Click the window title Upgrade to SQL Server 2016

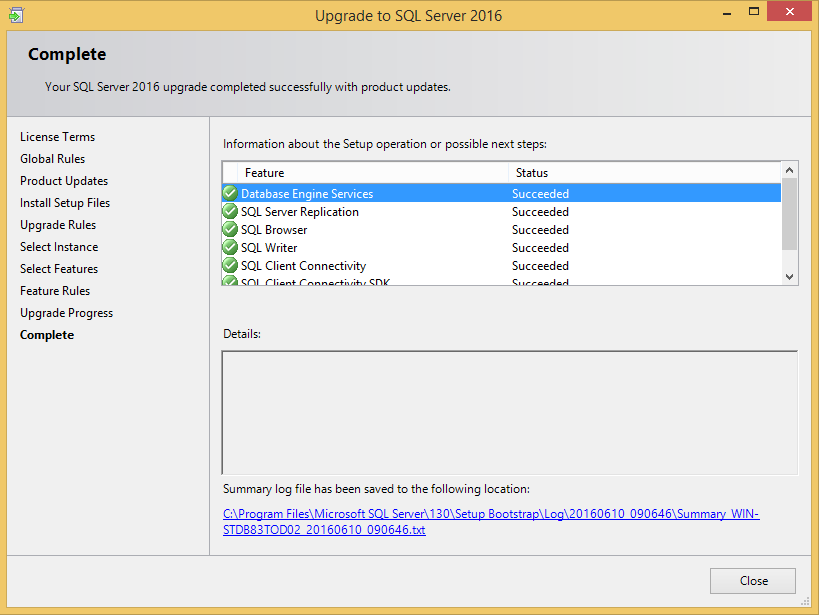coord(408,16)
